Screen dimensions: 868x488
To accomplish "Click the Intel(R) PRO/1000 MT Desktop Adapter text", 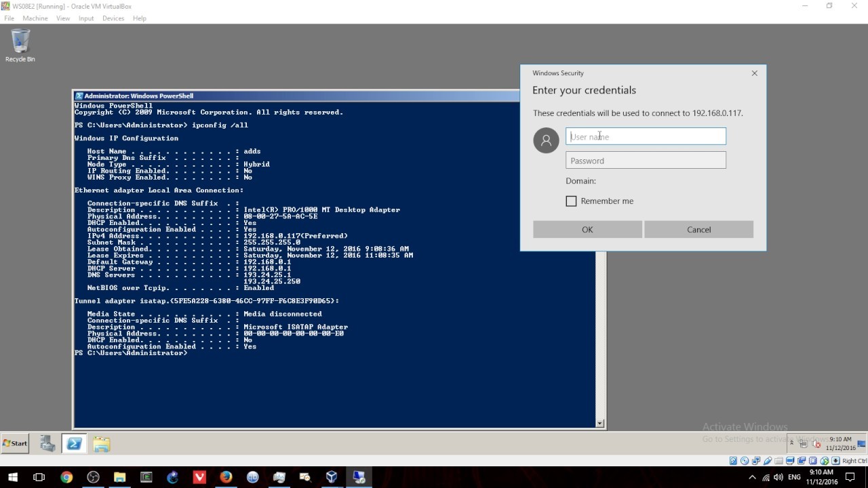I will pyautogui.click(x=321, y=210).
